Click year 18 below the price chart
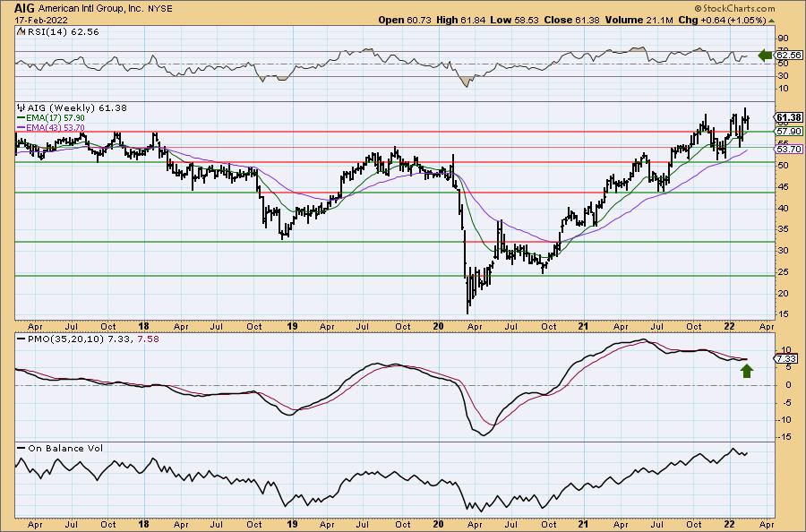Viewport: 806px width, 532px height. pos(144,326)
